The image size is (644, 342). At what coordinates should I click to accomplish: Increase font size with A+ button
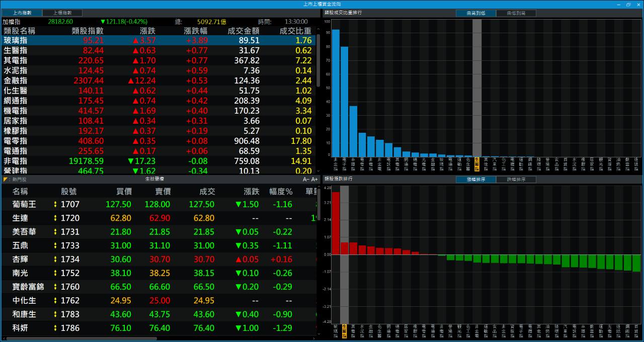point(314,179)
